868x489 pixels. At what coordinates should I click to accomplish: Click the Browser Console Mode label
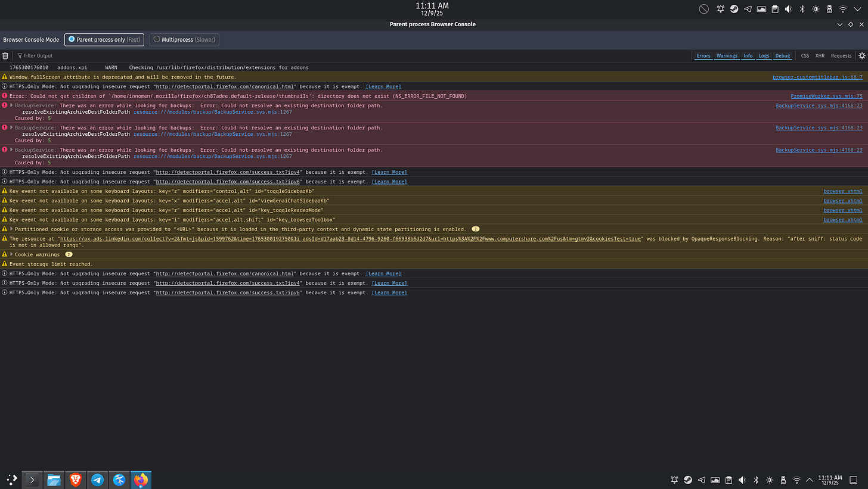point(31,39)
